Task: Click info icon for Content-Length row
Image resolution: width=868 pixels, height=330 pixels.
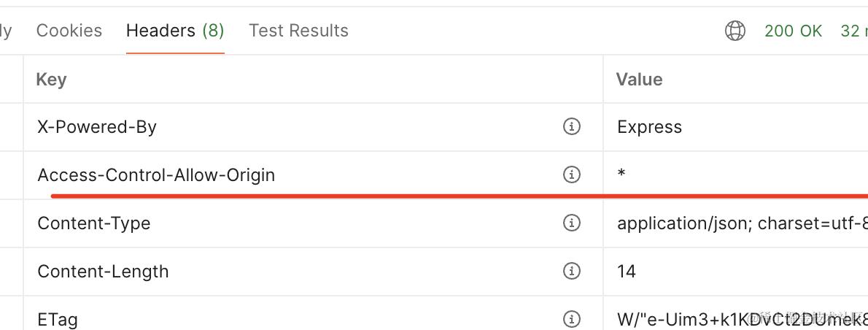Action: click(x=572, y=272)
